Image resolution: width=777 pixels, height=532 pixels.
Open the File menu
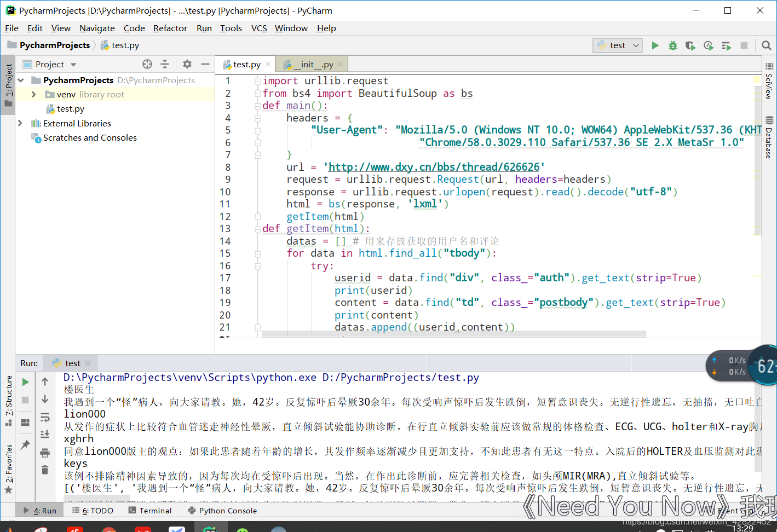coord(11,28)
